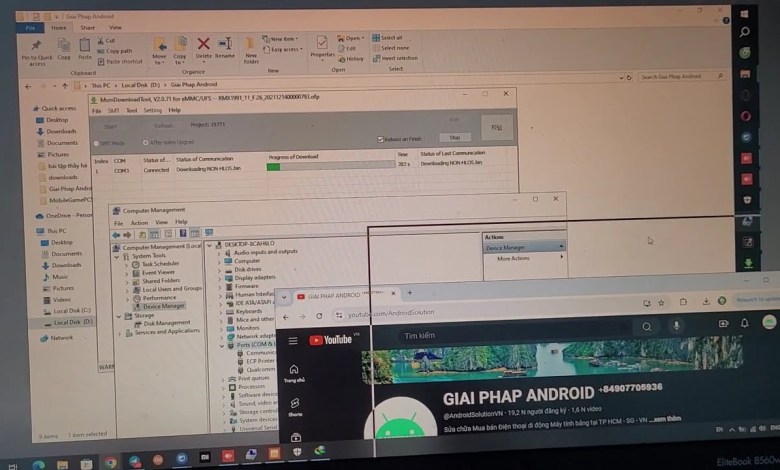Click the monitor scan icon in Computer Management toolbar
780x470 pixels.
tap(209, 232)
